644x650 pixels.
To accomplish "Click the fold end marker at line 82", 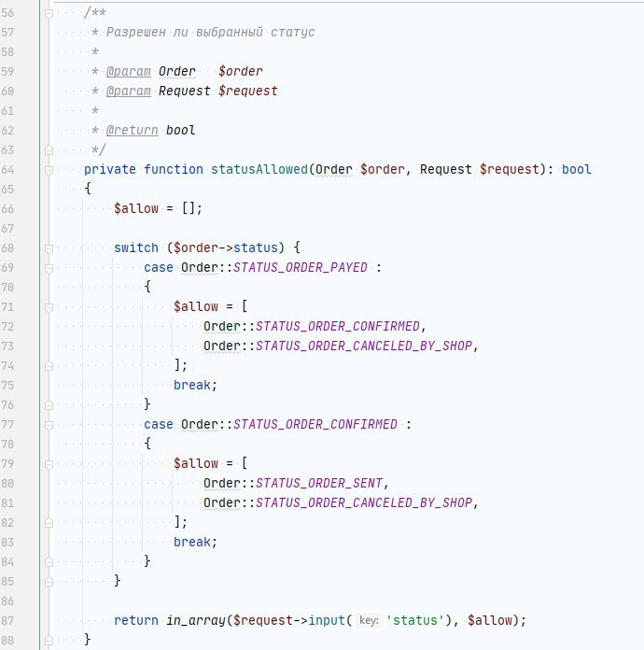I will click(49, 523).
